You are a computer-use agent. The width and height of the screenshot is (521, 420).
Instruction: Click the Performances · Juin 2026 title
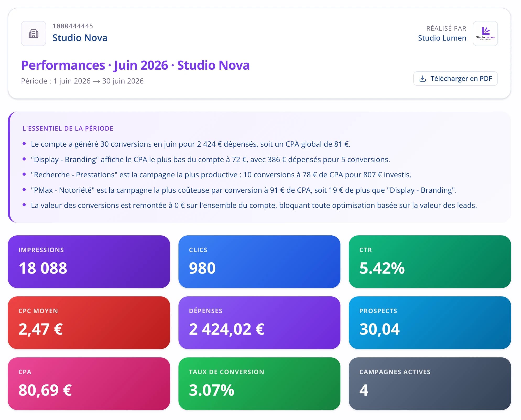click(x=135, y=65)
